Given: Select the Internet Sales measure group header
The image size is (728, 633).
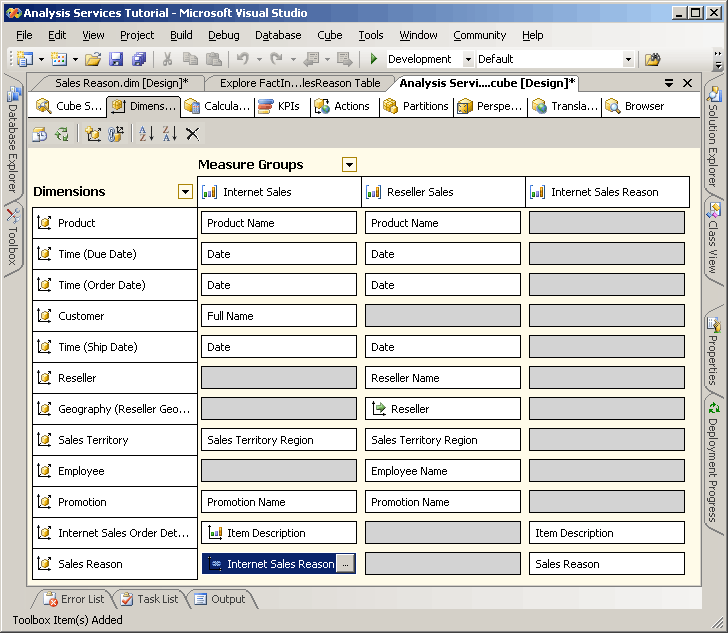Looking at the screenshot, I should 280,192.
